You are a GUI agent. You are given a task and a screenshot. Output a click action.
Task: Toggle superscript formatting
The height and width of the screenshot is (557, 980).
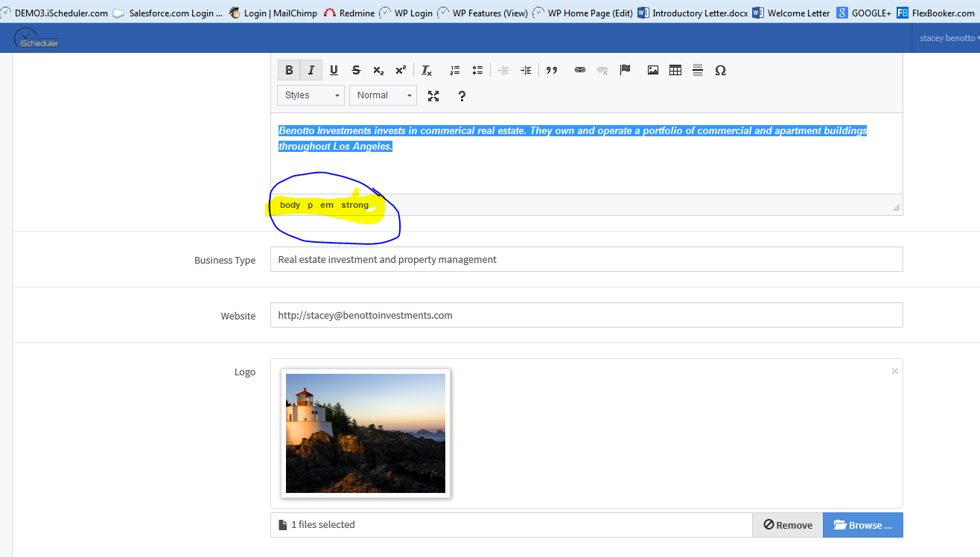pos(401,70)
